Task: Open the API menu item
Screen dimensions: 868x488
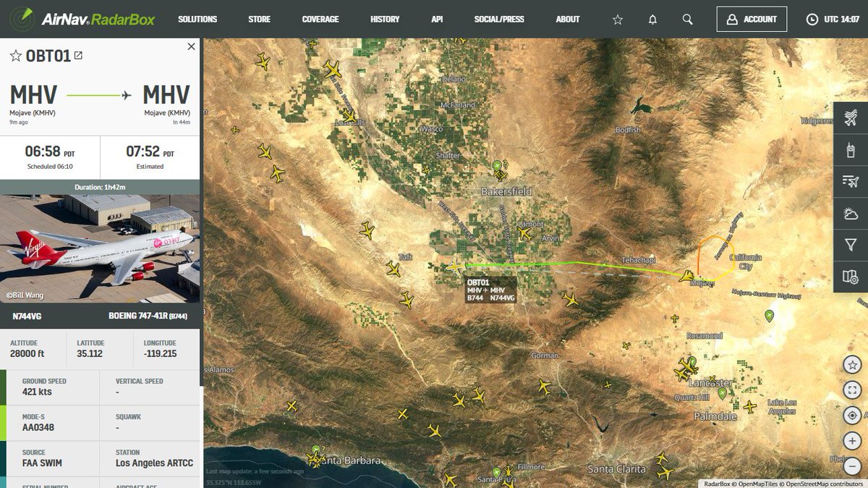Action: 437,20
